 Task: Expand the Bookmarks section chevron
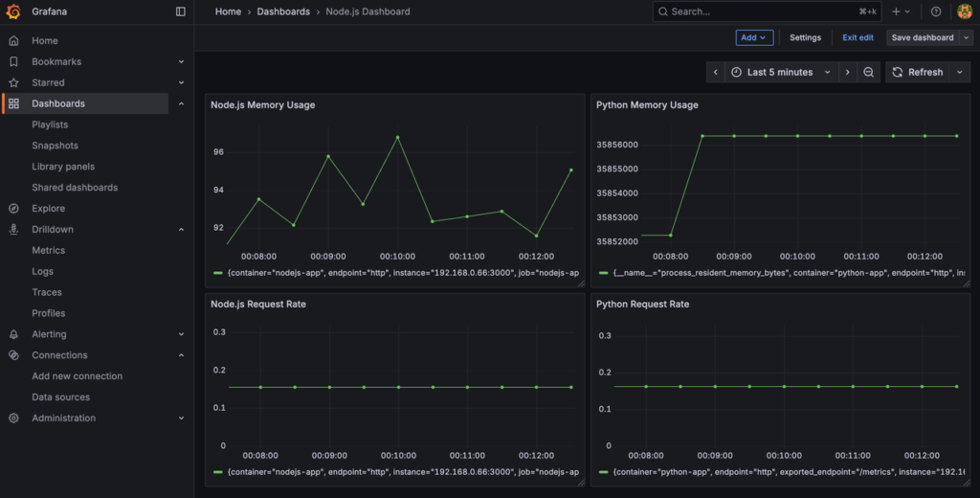[x=181, y=61]
